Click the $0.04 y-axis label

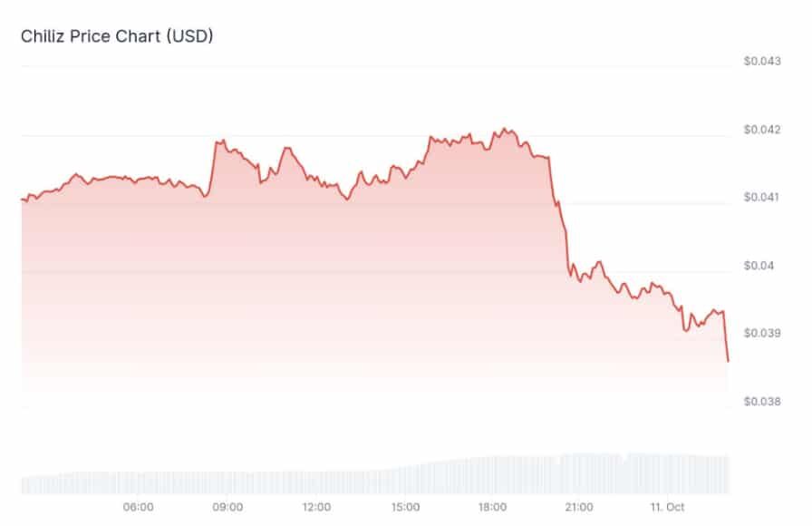point(759,266)
